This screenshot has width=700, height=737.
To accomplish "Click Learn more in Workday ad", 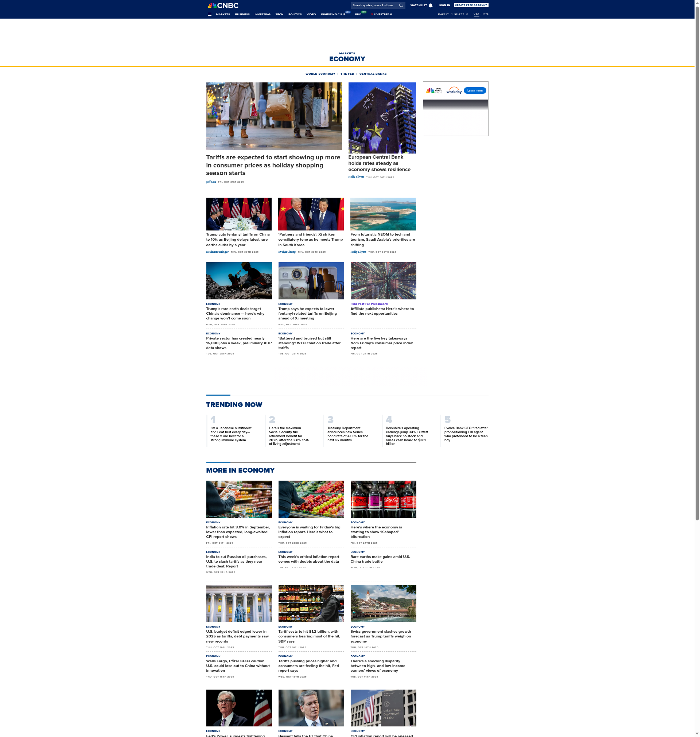I will click(x=475, y=91).
